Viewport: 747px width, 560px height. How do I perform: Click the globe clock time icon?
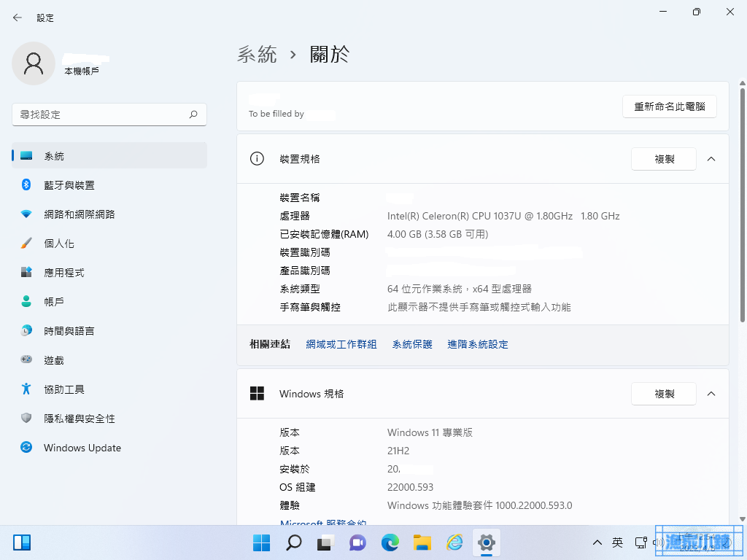[26, 330]
